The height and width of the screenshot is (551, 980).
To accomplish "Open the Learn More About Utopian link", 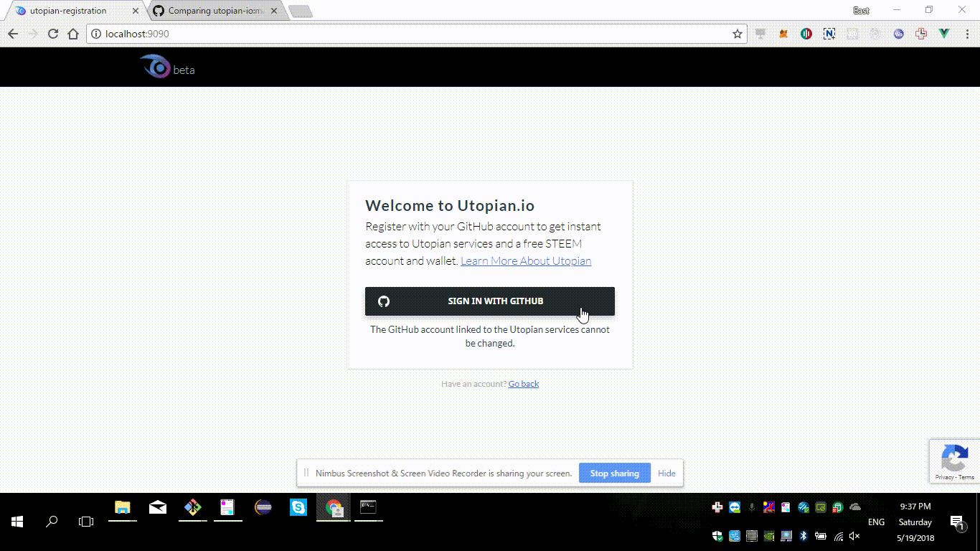I will tap(526, 261).
